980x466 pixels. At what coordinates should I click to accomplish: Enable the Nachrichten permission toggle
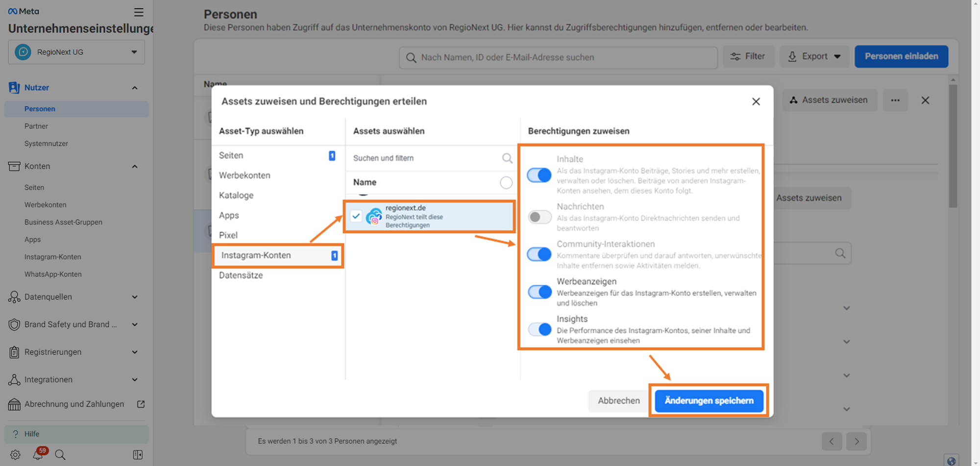pyautogui.click(x=539, y=217)
